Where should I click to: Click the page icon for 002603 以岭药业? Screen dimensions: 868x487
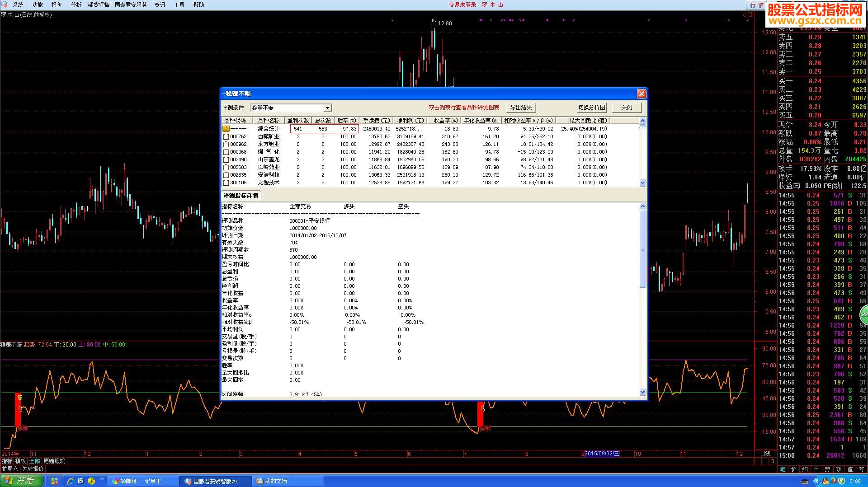click(226, 167)
